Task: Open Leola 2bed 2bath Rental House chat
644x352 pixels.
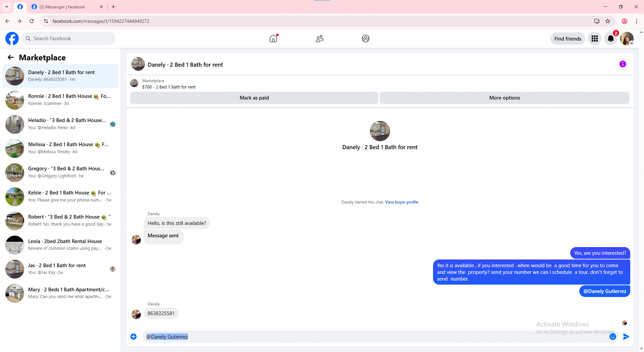Action: click(60, 245)
